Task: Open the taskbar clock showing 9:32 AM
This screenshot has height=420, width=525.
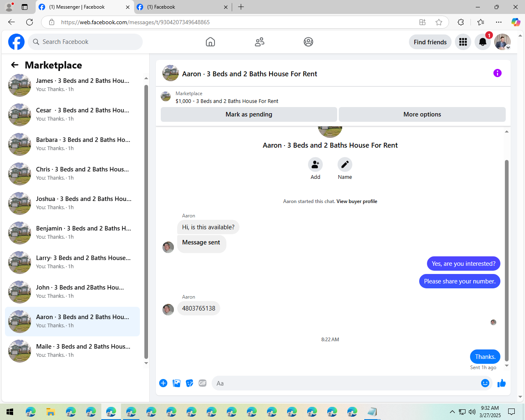Action: tap(490, 412)
